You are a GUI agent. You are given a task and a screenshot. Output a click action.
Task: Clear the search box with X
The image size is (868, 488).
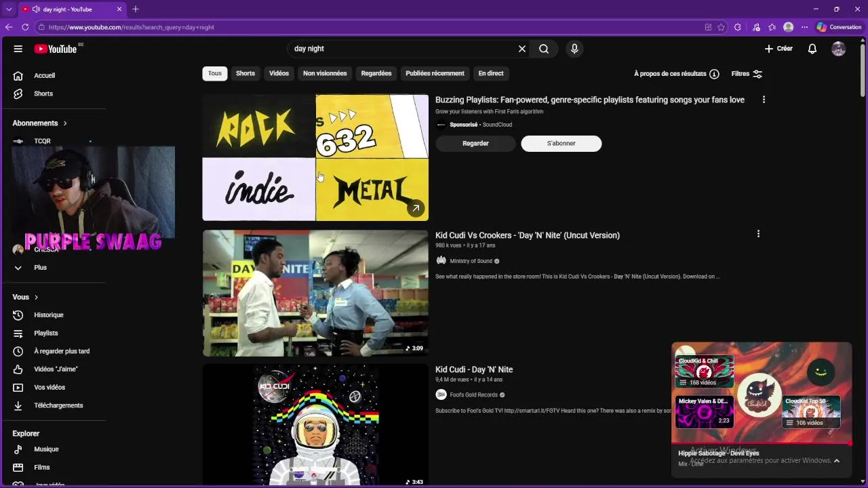click(x=522, y=49)
